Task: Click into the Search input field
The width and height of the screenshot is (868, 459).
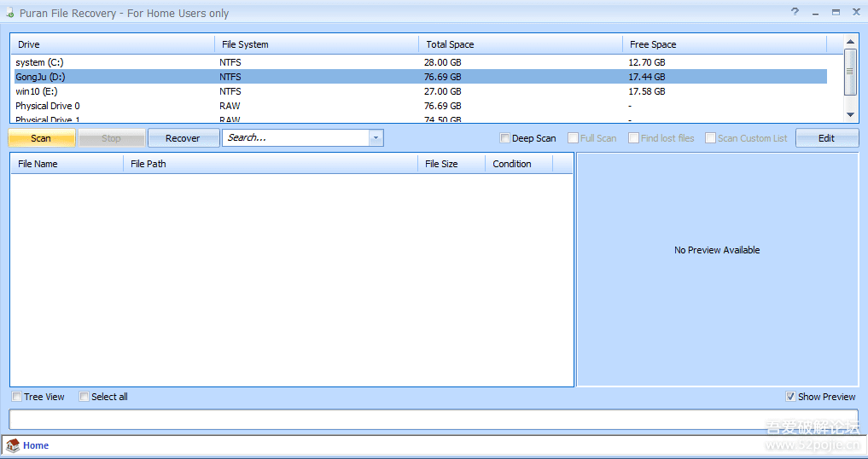Action: click(295, 138)
